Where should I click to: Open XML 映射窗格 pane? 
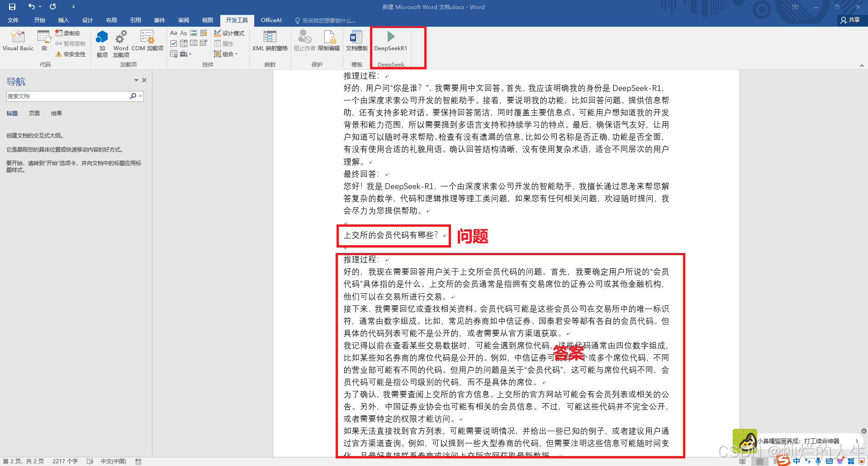click(x=270, y=41)
